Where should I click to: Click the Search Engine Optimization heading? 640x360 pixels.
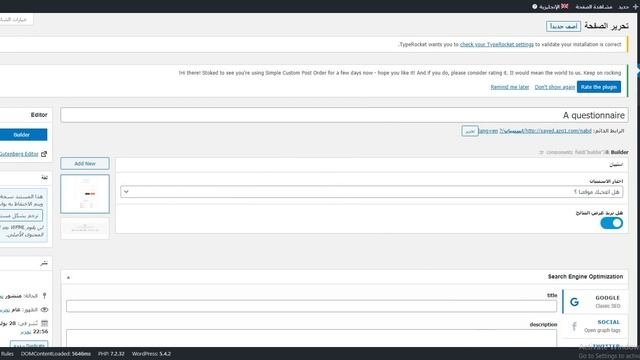click(585, 277)
